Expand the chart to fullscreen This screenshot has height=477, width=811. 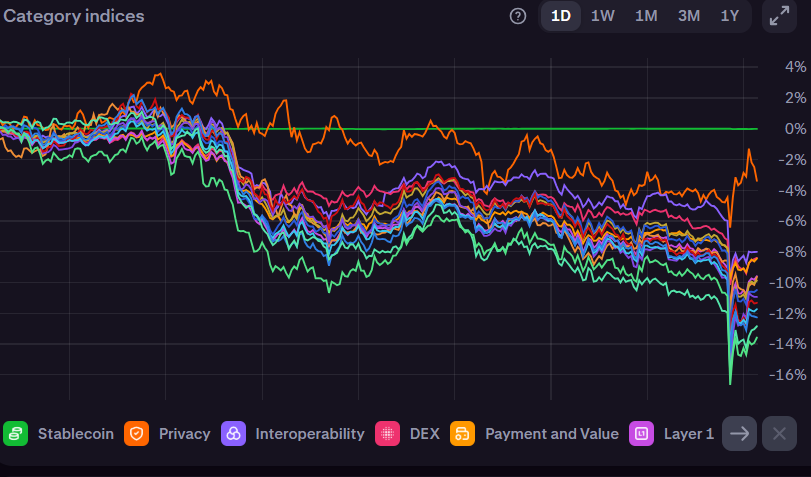coord(779,16)
